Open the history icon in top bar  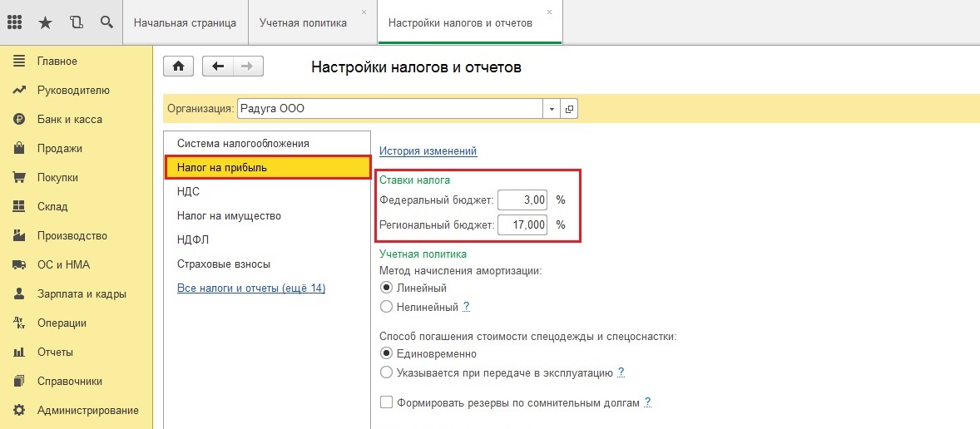77,22
